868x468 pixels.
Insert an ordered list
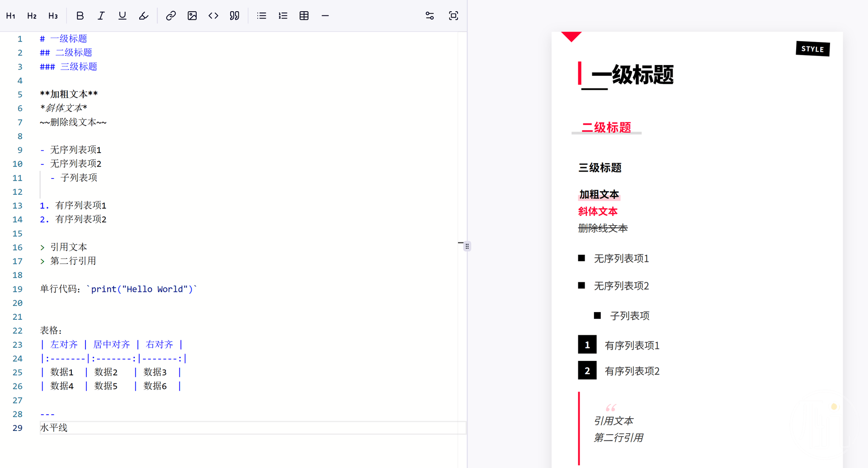pos(283,16)
